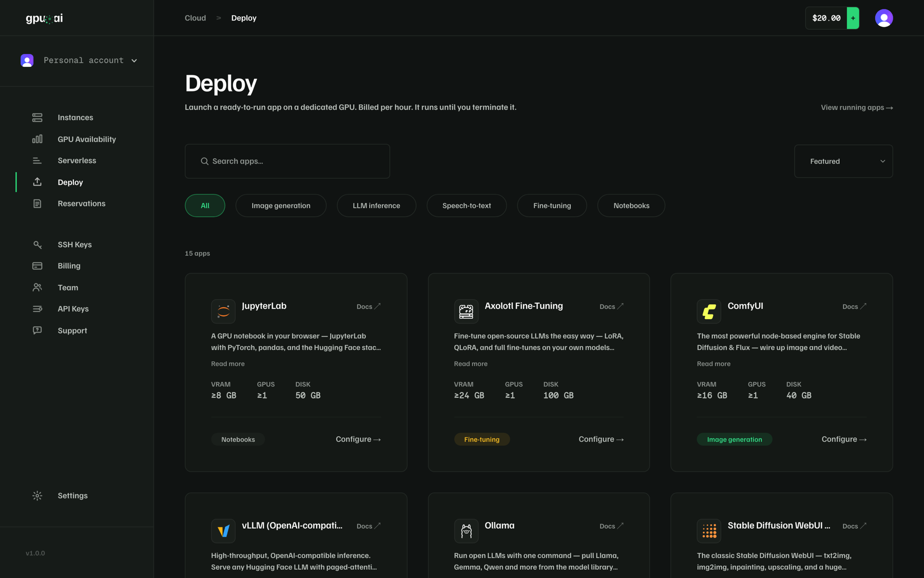Open Ollama Docs link
This screenshot has width=924, height=578.
click(x=611, y=526)
